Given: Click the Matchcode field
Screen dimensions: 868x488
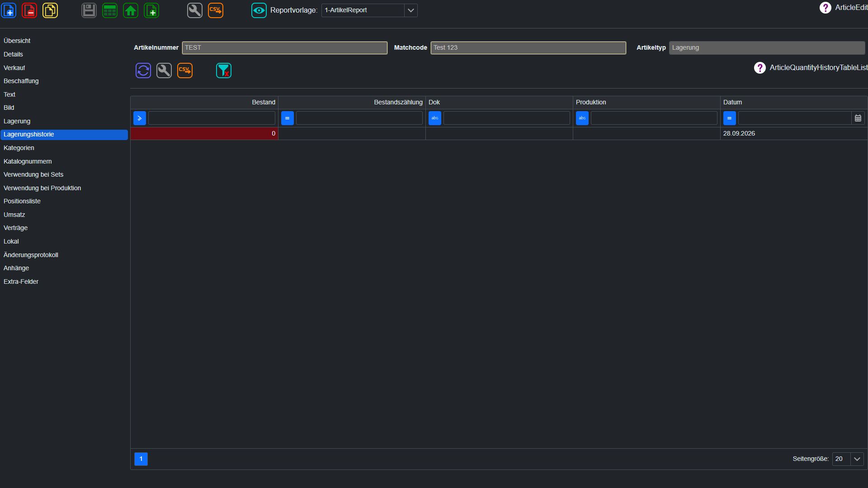Looking at the screenshot, I should point(528,48).
